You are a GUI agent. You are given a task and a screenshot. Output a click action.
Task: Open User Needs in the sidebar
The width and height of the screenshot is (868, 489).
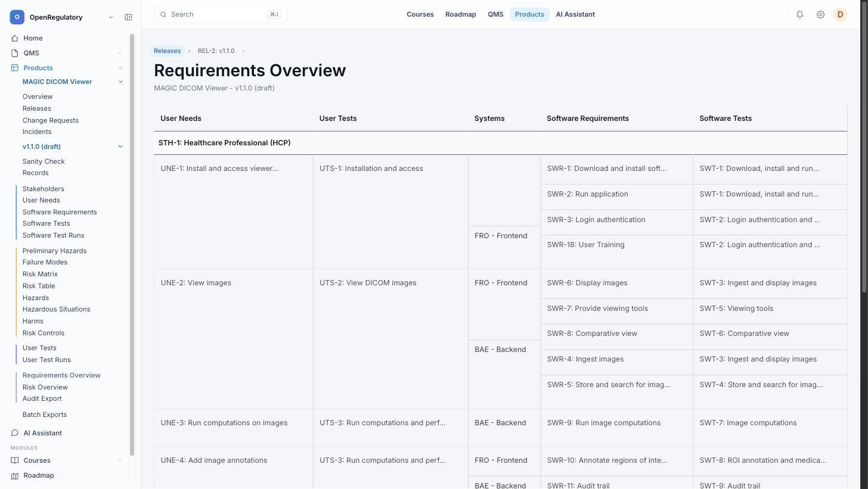click(41, 200)
